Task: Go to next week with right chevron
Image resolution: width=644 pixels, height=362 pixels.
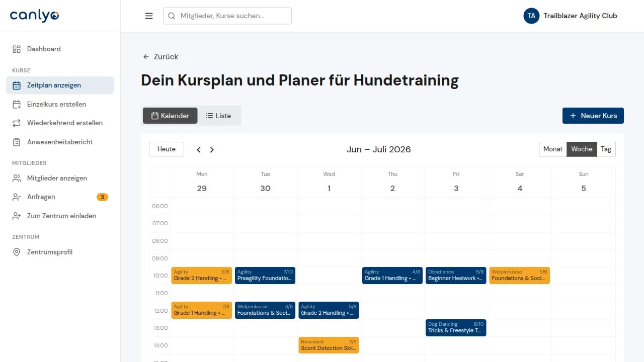Action: point(212,149)
